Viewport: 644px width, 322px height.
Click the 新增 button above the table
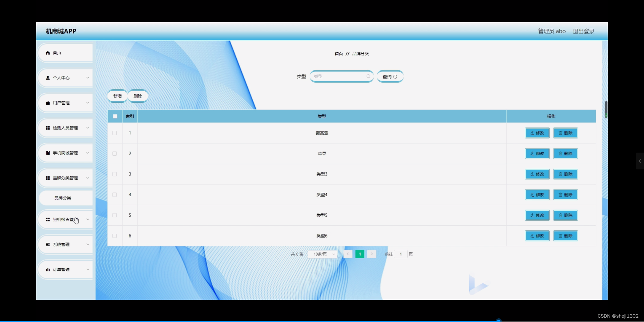pos(117,96)
